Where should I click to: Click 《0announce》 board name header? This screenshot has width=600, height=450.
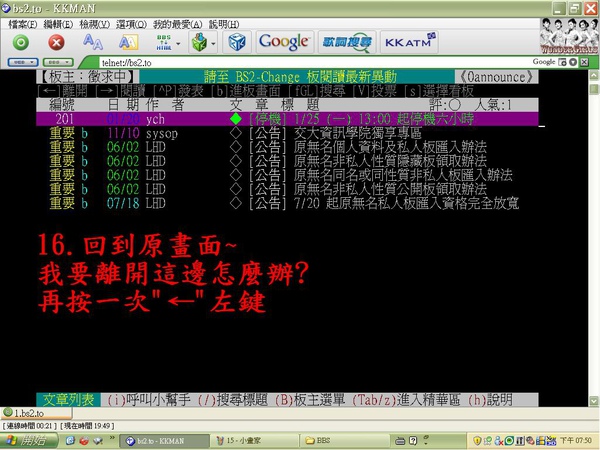click(496, 77)
